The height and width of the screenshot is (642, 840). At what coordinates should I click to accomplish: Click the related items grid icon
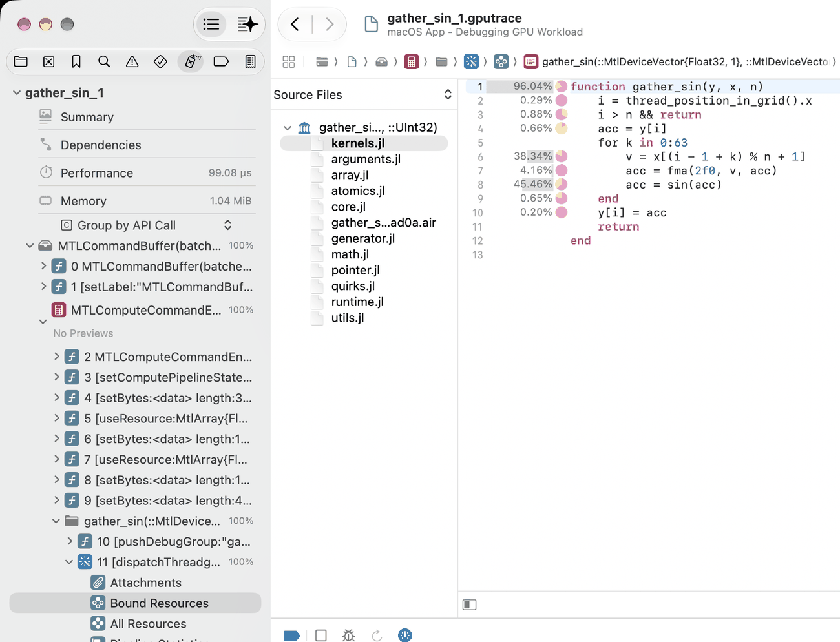point(289,61)
